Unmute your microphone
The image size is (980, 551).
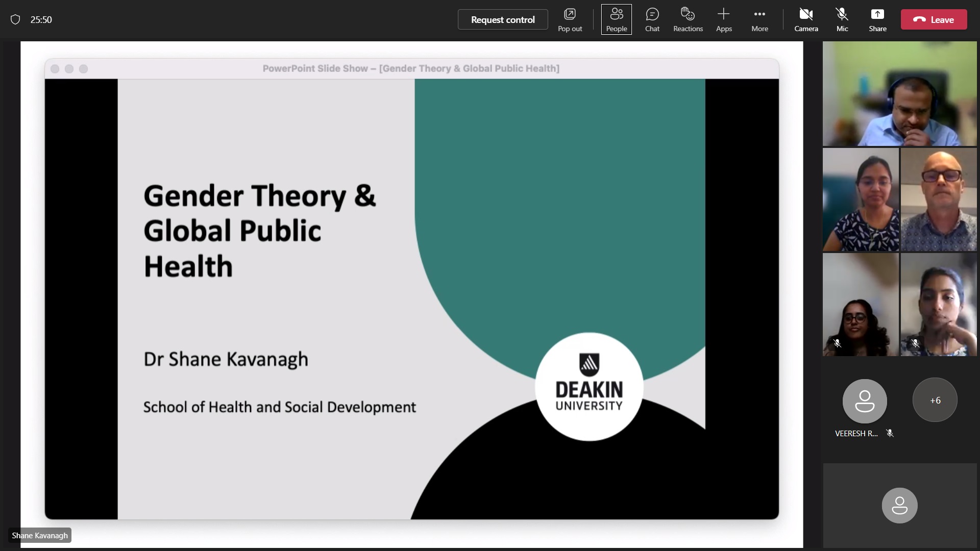point(842,19)
